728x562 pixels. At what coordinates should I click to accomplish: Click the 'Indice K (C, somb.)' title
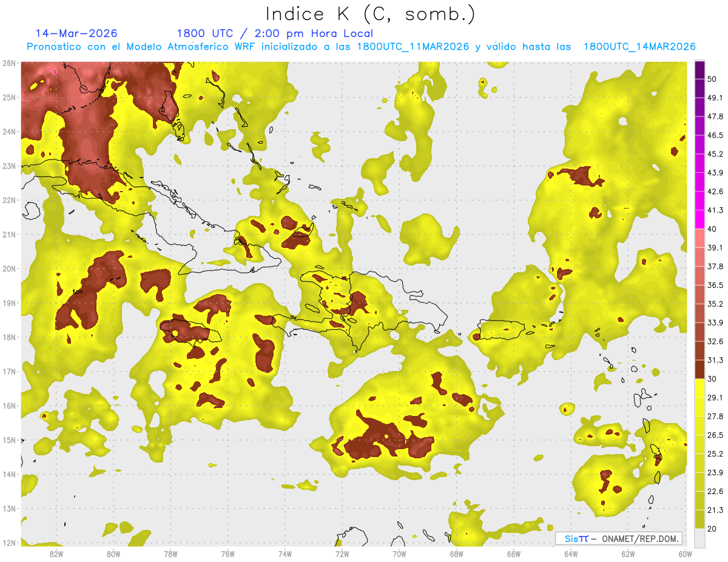coord(371,14)
